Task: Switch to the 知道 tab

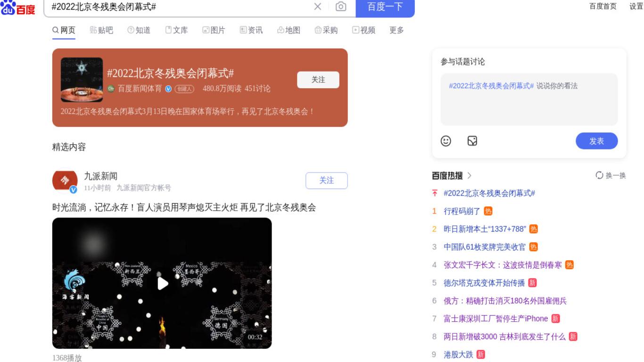Action: (x=139, y=30)
